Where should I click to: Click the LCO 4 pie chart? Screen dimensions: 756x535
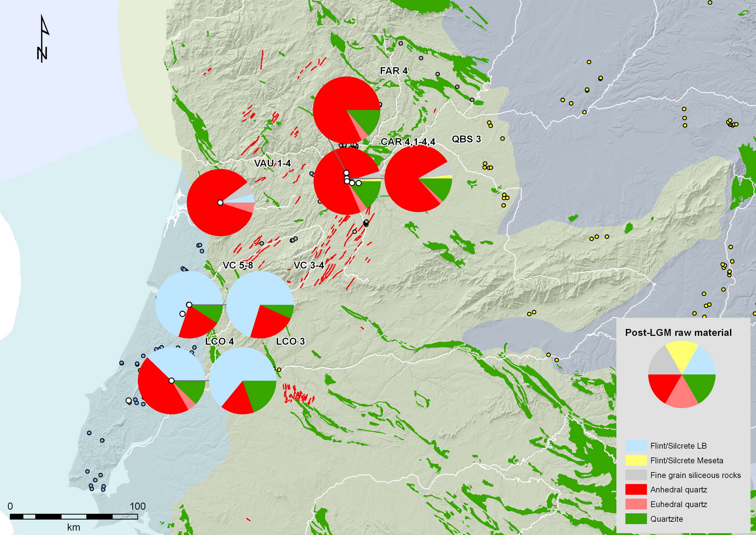coord(172,381)
